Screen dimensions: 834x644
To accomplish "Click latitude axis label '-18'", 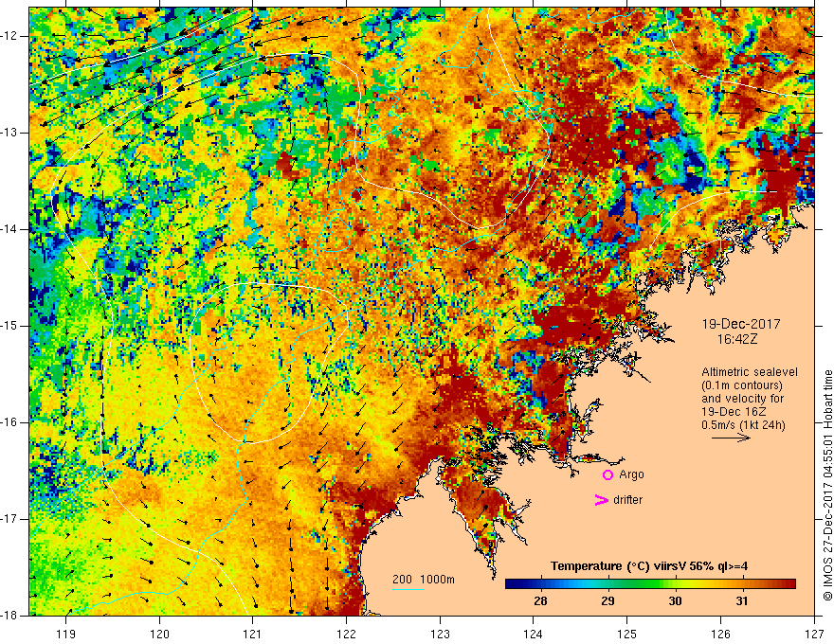I will pos(9,616).
